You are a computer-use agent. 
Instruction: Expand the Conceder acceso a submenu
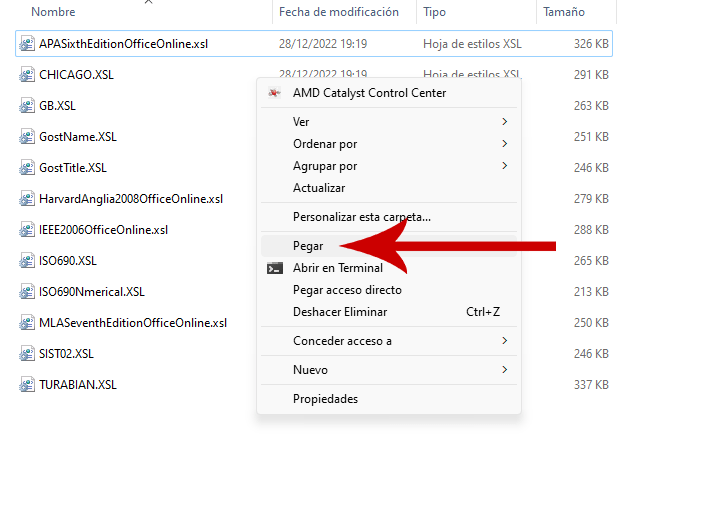[x=504, y=341]
